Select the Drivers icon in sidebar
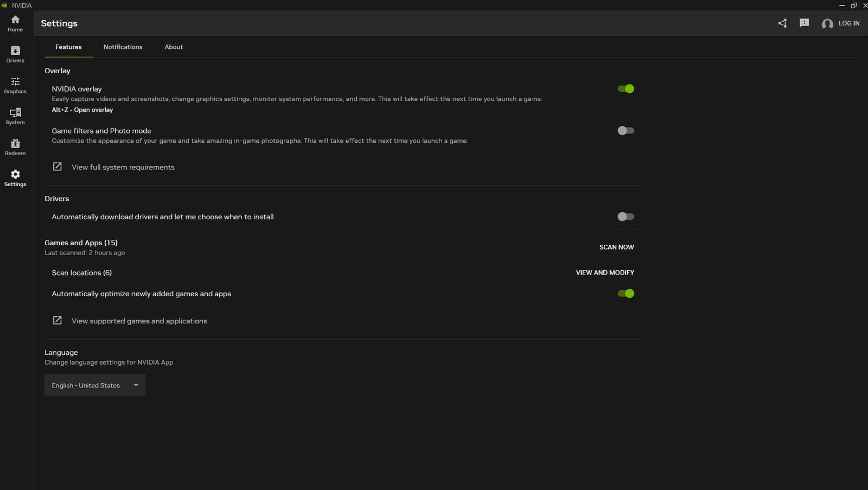Viewport: 868px width, 490px height. [x=15, y=54]
